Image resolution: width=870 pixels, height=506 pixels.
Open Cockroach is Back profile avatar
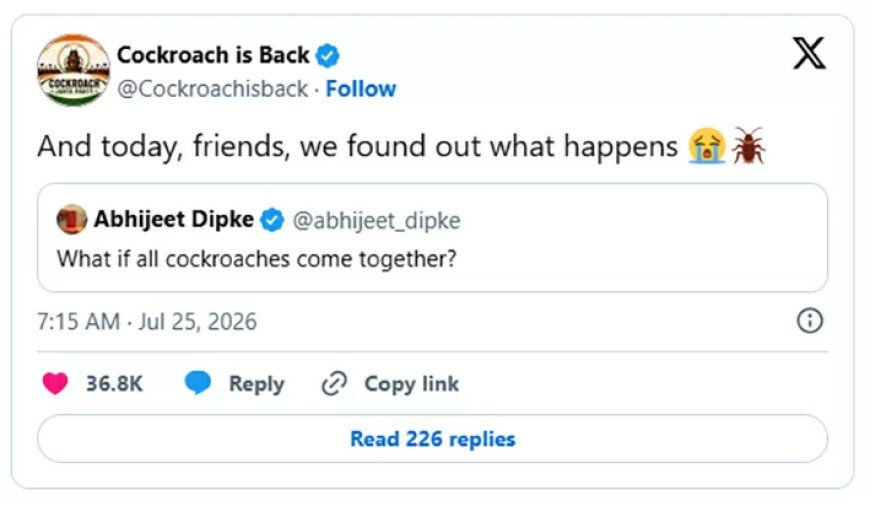pos(73,70)
